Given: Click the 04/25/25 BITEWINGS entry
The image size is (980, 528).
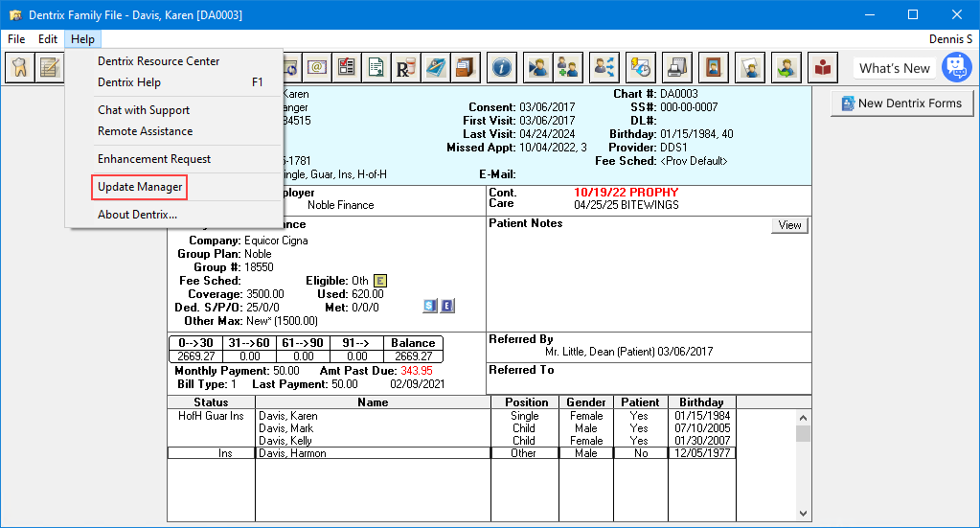Looking at the screenshot, I should coord(627,205).
